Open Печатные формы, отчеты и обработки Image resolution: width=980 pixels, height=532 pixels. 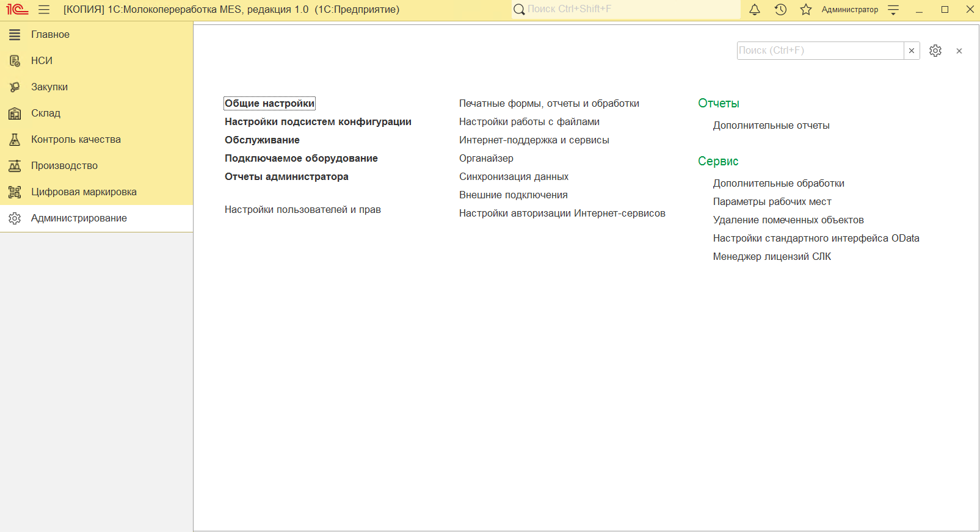tap(549, 104)
